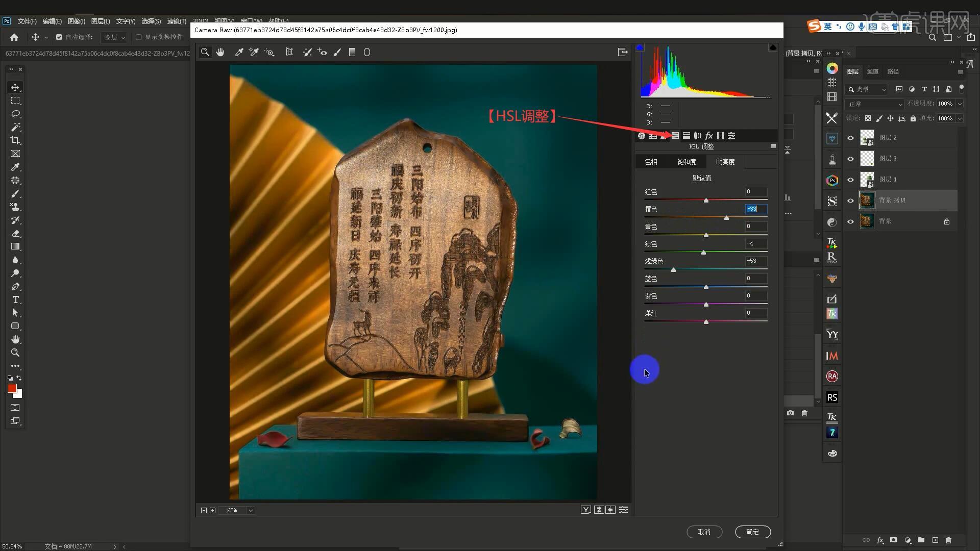Screen dimensions: 980x551
Task: Select the Hand tool in Camera Raw toolbar
Action: point(220,52)
